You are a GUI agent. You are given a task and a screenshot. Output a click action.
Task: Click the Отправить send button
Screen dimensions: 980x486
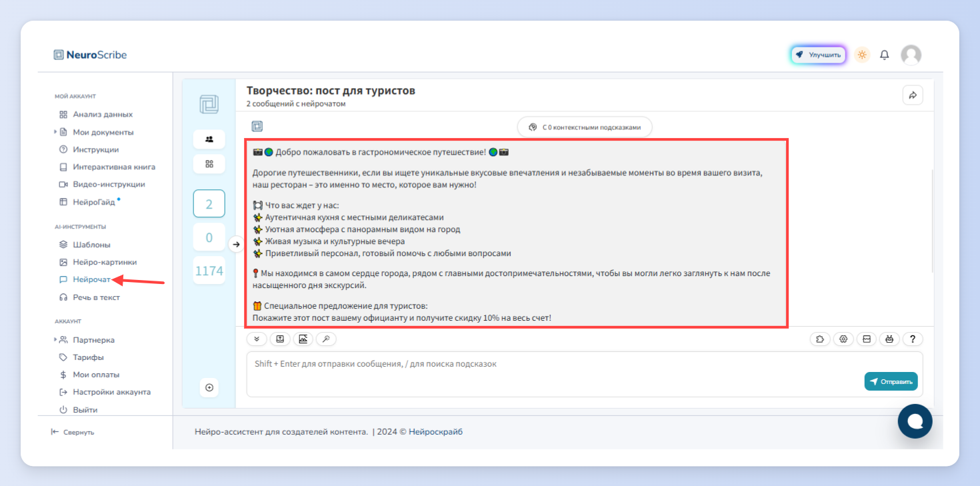coord(891,381)
